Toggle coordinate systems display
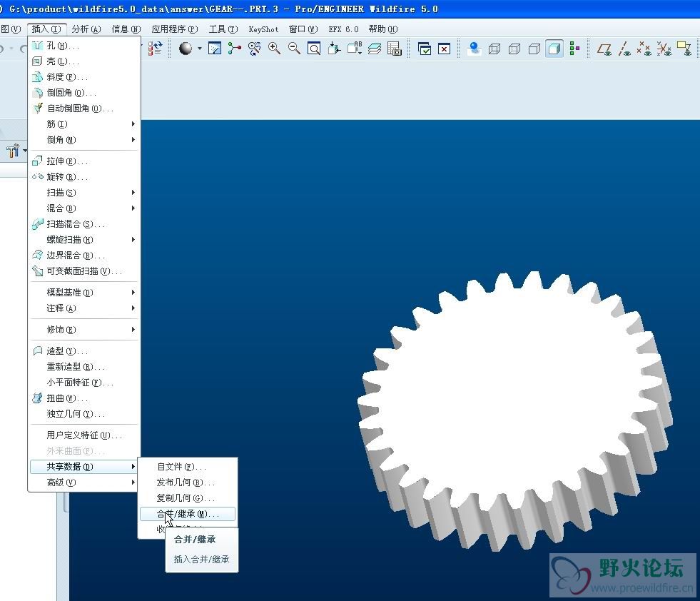The height and width of the screenshot is (601, 700). click(664, 49)
